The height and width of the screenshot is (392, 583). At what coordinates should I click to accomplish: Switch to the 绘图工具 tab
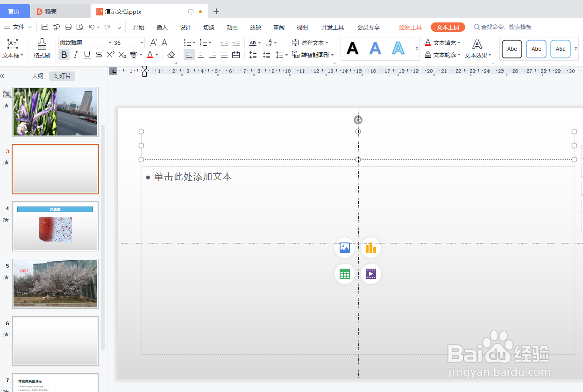(410, 27)
